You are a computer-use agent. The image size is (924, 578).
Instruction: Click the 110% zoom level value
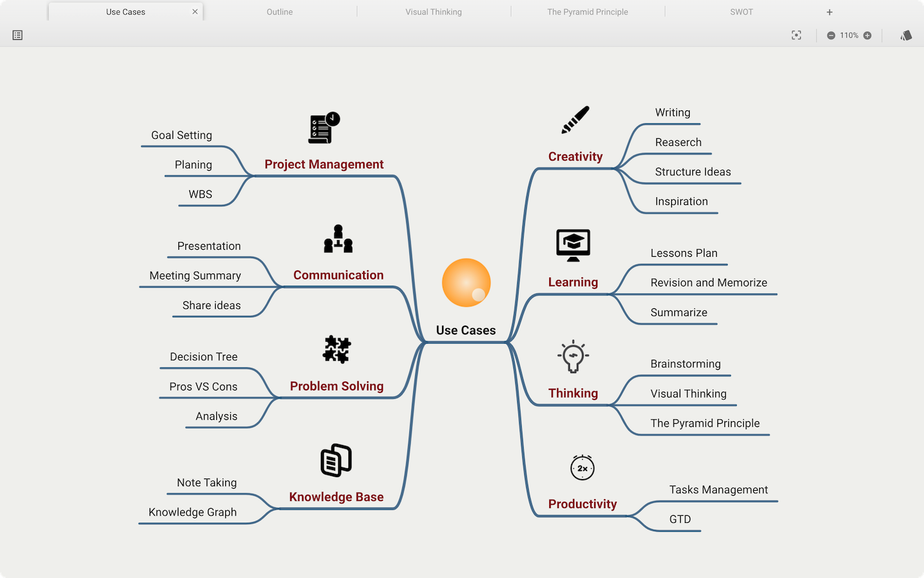pyautogui.click(x=849, y=35)
